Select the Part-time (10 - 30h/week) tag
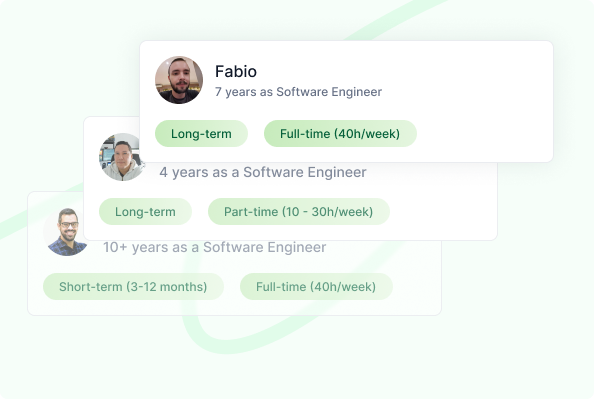Image resolution: width=594 pixels, height=399 pixels. (299, 211)
